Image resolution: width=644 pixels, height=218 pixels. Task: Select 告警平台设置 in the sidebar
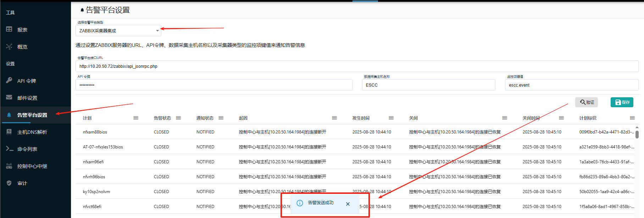click(32, 115)
